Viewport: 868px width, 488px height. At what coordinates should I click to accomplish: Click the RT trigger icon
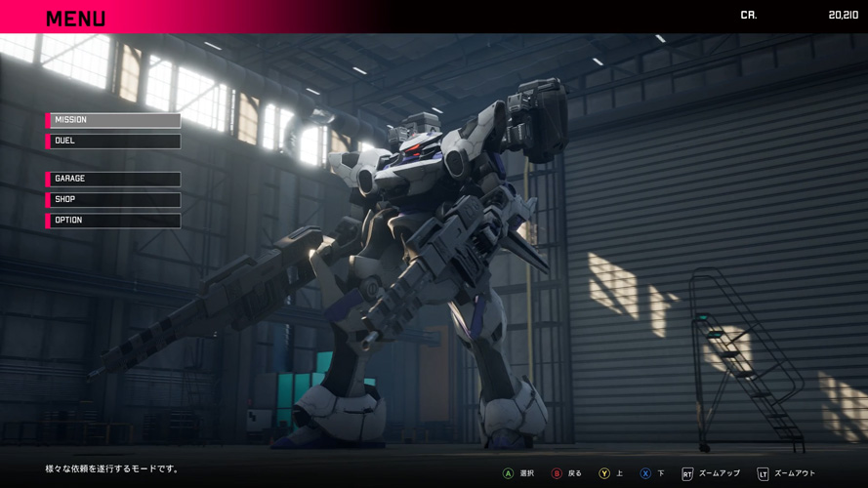(x=687, y=474)
